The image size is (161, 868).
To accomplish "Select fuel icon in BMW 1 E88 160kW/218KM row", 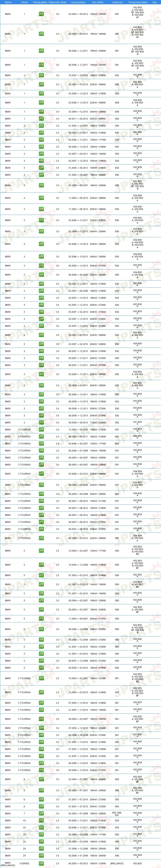I will 41,94.
